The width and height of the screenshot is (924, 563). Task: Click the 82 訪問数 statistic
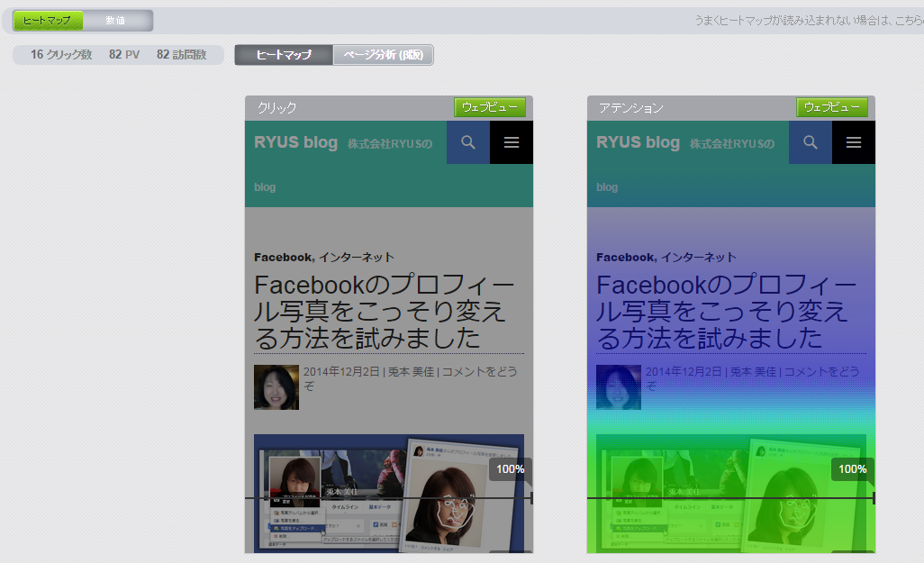pyautogui.click(x=182, y=55)
